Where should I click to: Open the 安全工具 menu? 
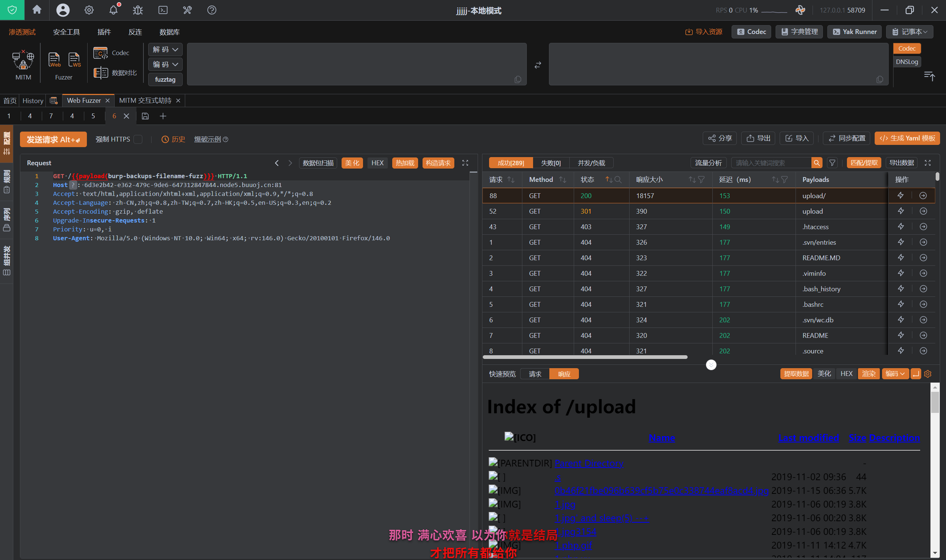click(x=67, y=32)
